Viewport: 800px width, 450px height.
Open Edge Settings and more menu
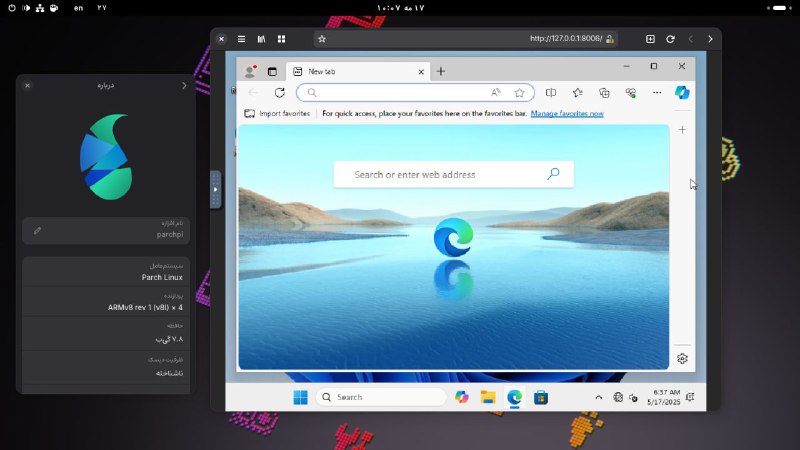tap(657, 93)
